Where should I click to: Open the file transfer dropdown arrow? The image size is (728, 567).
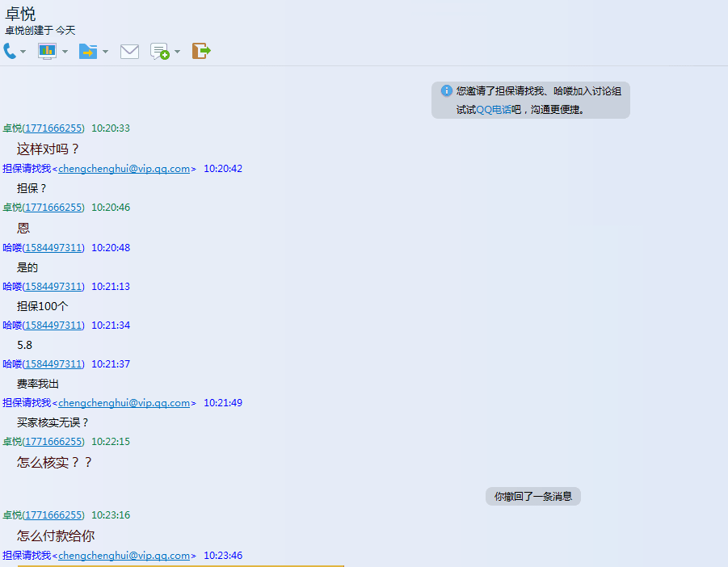[105, 52]
